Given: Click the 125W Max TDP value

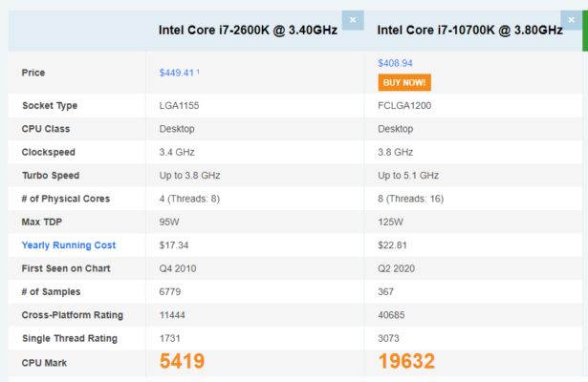Looking at the screenshot, I should coord(390,223).
